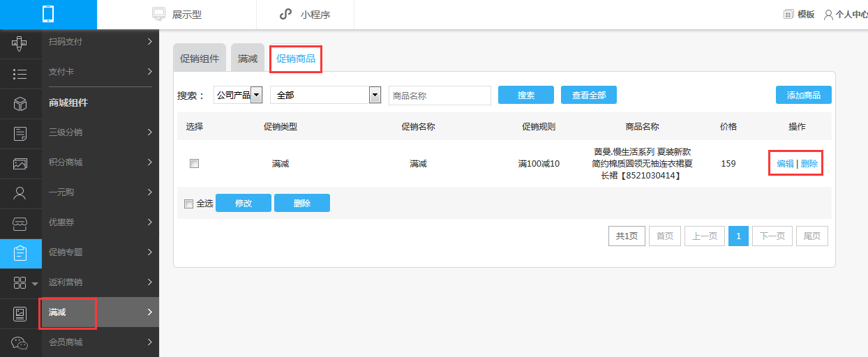Image resolution: width=868 pixels, height=357 pixels.
Task: Open the 模板 link in header
Action: pyautogui.click(x=806, y=14)
